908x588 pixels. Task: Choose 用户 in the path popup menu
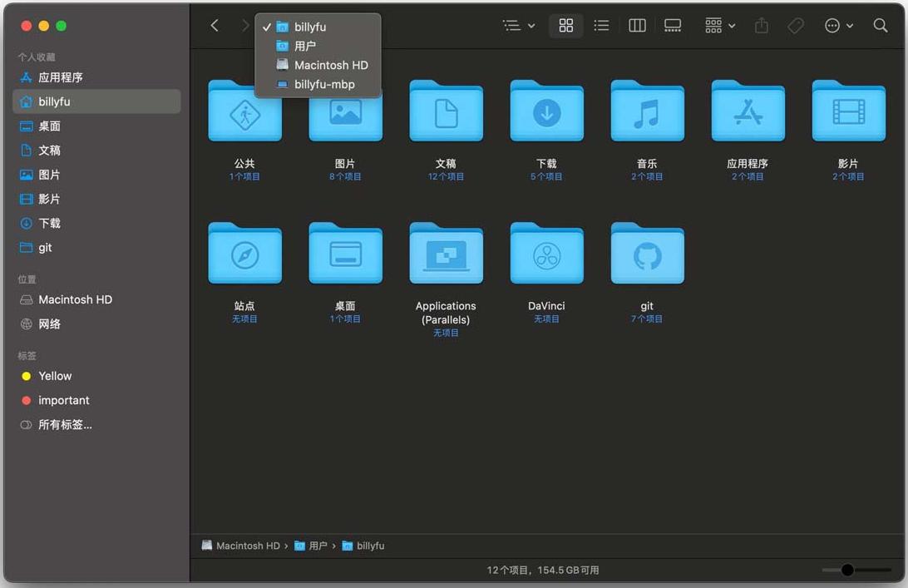click(x=304, y=46)
